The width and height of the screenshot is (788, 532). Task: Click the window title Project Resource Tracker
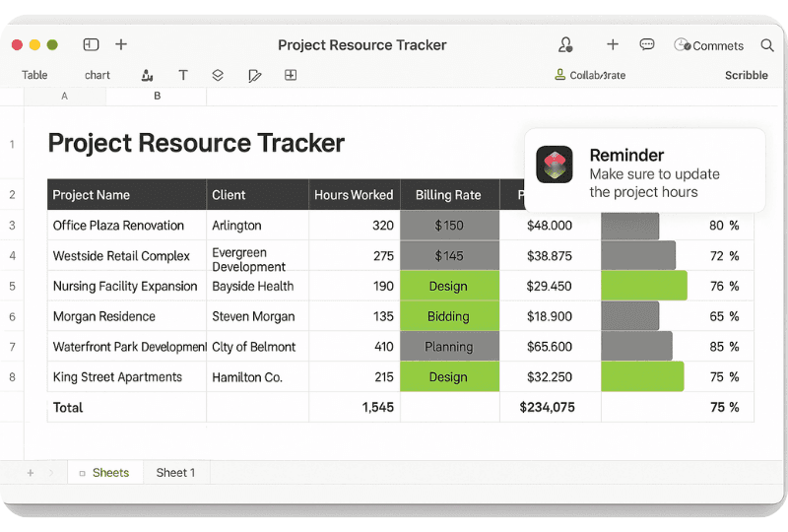tap(362, 45)
